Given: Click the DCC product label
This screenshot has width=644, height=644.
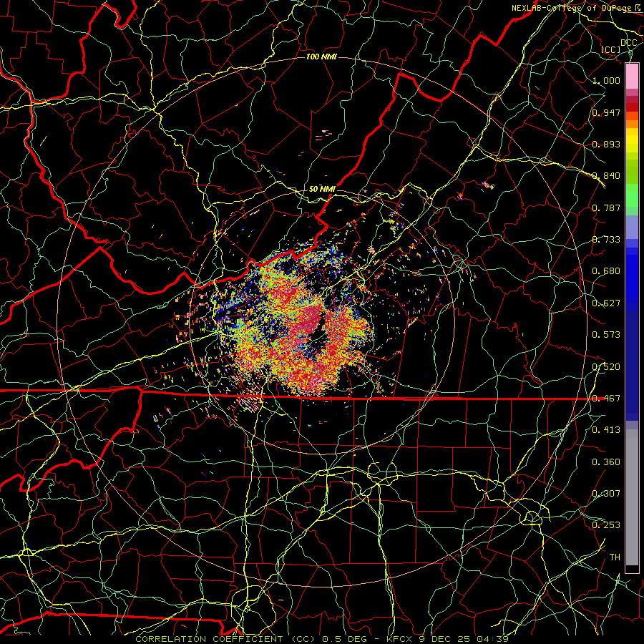Looking at the screenshot, I should pyautogui.click(x=628, y=43).
